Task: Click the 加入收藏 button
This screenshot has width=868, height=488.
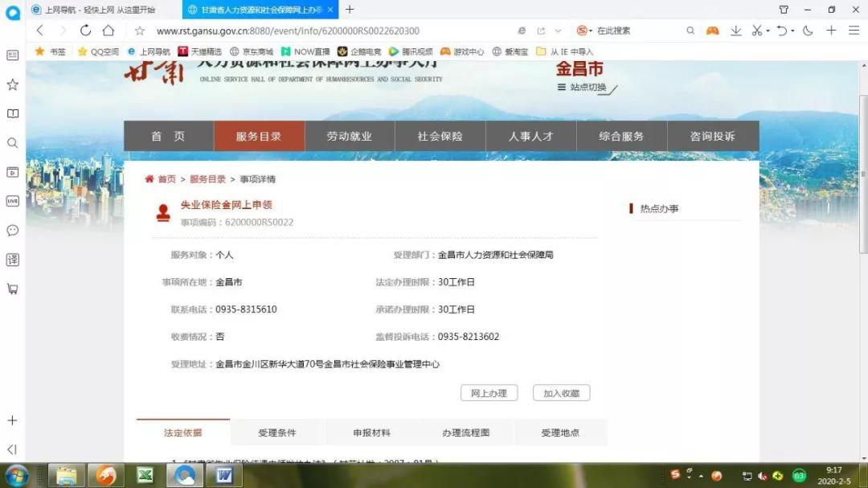Action: 561,393
